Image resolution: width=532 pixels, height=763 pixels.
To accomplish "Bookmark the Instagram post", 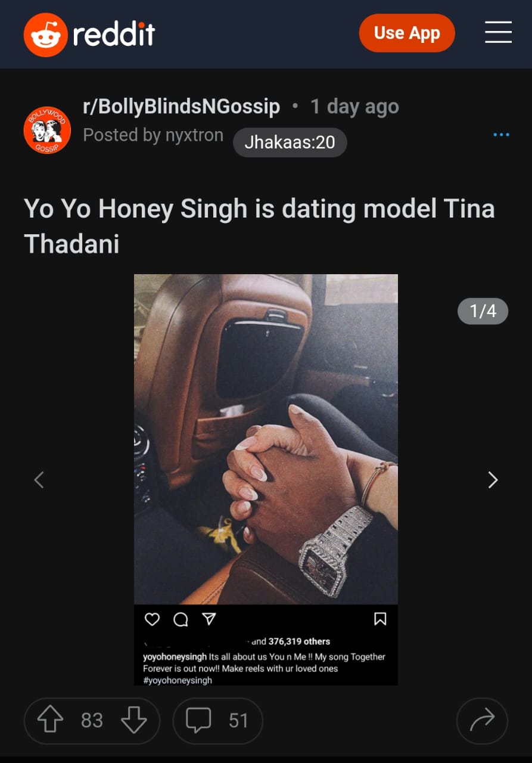I will 380,619.
